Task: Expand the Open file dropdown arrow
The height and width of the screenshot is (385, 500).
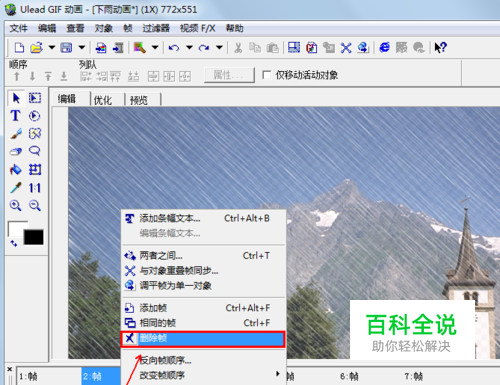Action: (52, 48)
